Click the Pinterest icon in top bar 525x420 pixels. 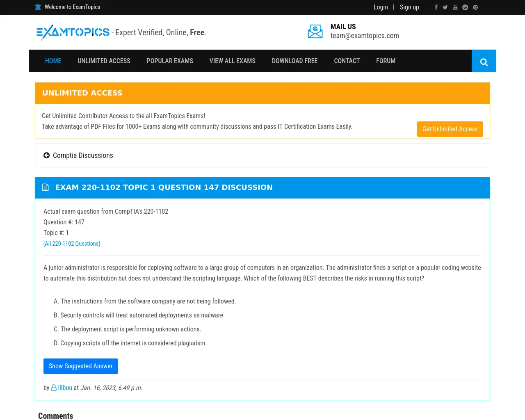click(475, 7)
